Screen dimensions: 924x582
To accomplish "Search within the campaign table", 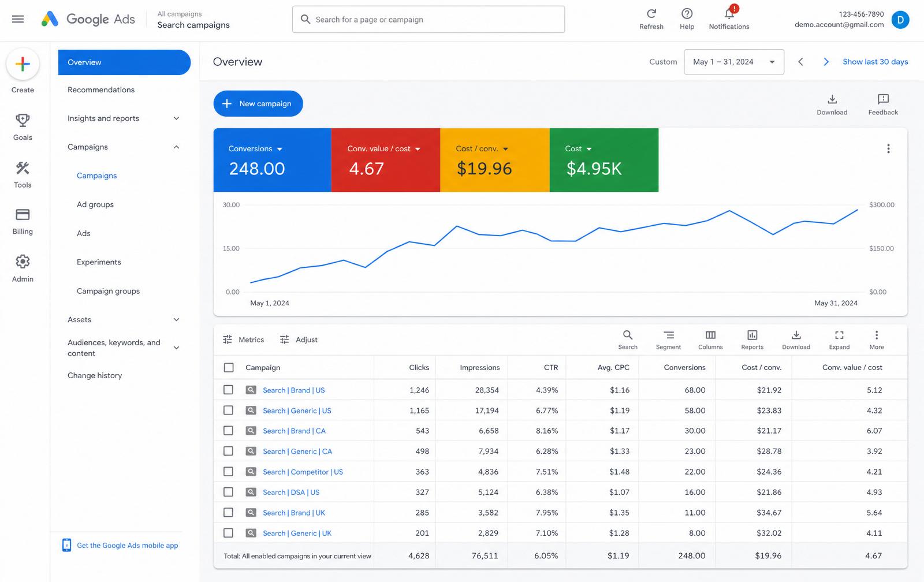I will point(628,339).
